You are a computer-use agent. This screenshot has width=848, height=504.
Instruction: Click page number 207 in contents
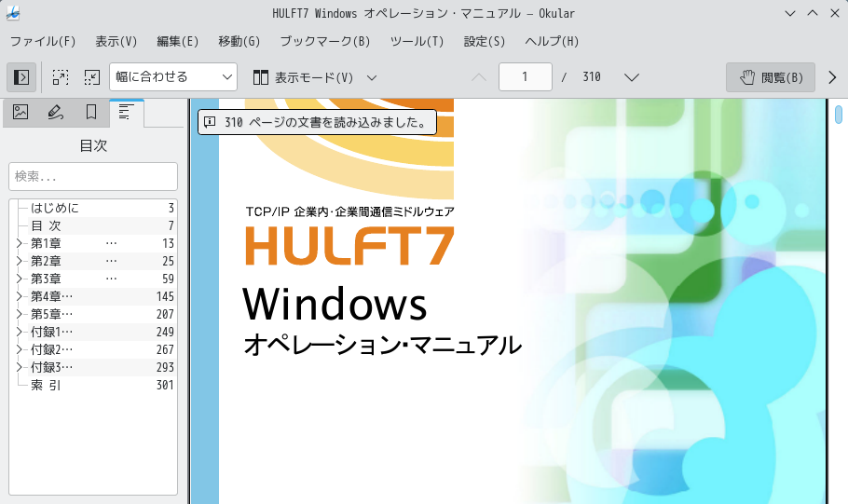point(165,314)
